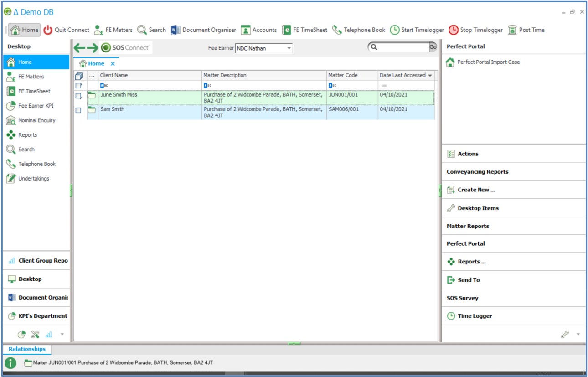The height and width of the screenshot is (377, 588).
Task: Start the Timelogger from the toolbar
Action: point(417,30)
